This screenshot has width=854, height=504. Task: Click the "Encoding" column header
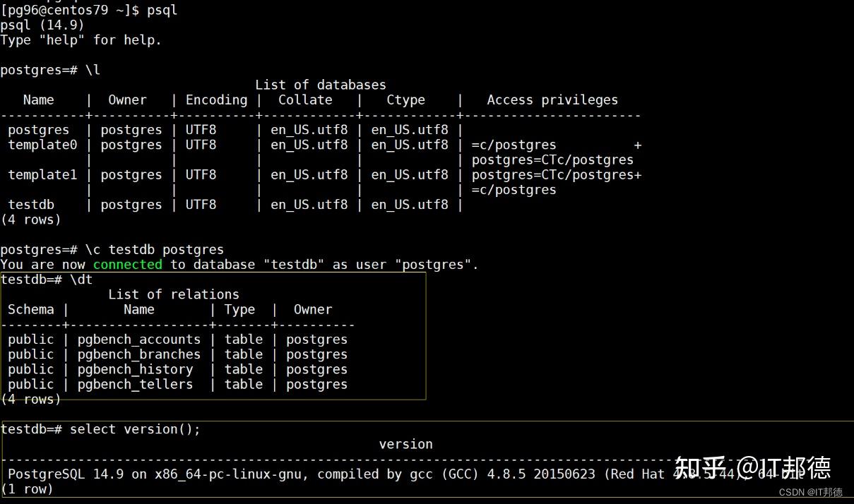click(x=216, y=100)
